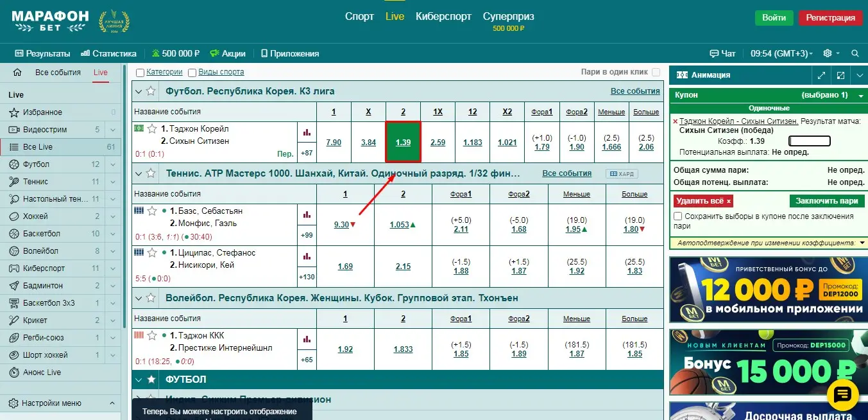The height and width of the screenshot is (420, 868).
Task: Expand Футбол sidebar category arrow
Action: click(x=112, y=164)
